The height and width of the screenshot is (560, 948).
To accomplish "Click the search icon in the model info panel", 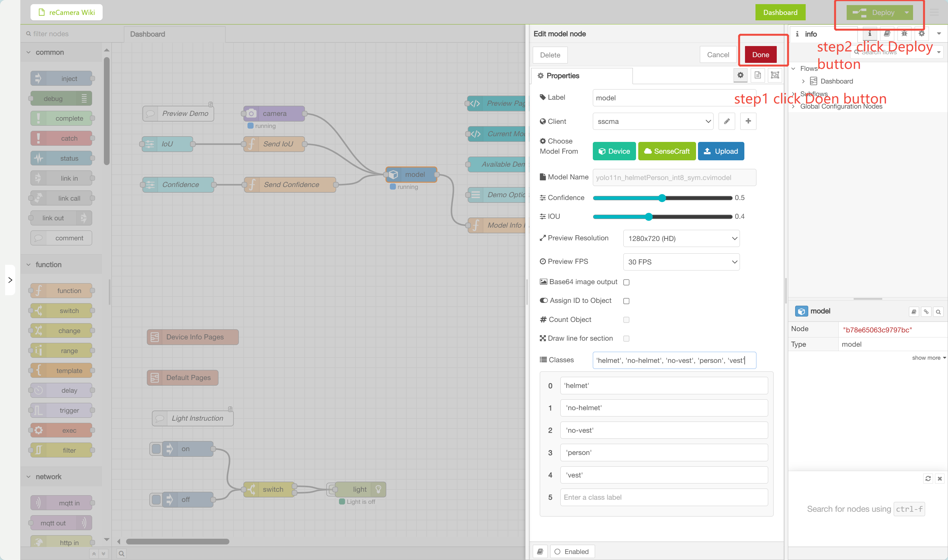I will [938, 312].
